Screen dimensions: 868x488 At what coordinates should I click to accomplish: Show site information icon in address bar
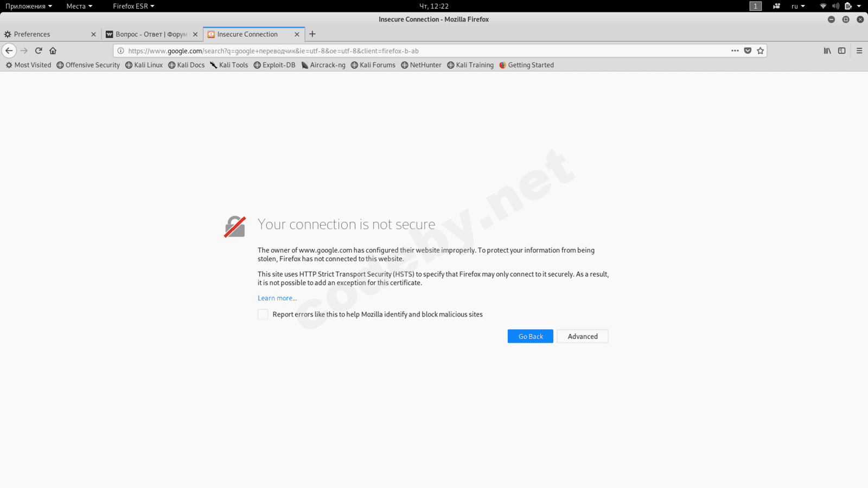pos(120,51)
